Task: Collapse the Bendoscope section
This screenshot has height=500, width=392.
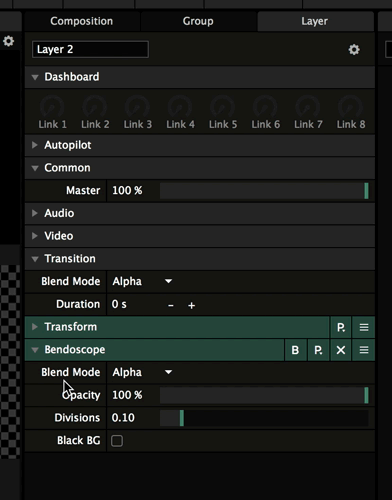Action: [x=35, y=350]
